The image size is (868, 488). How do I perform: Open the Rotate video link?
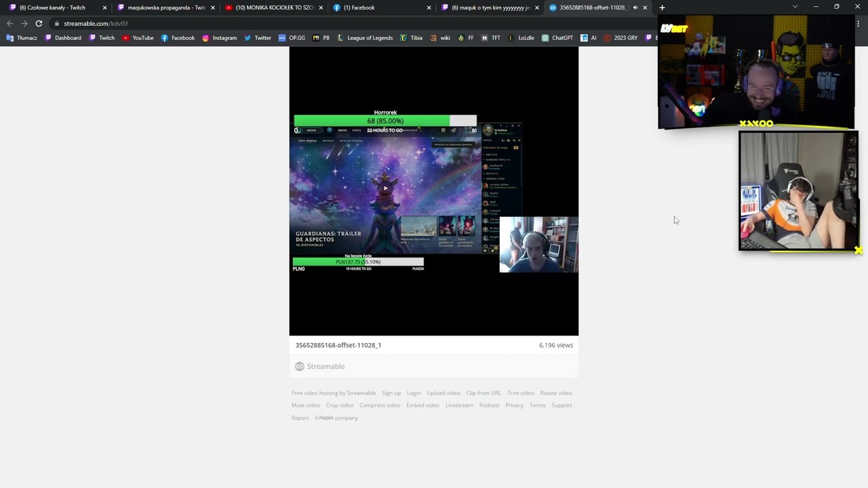coord(556,393)
